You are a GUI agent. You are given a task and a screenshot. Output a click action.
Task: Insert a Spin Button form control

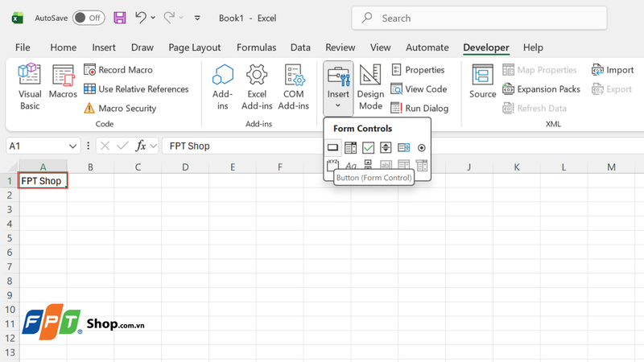click(386, 147)
